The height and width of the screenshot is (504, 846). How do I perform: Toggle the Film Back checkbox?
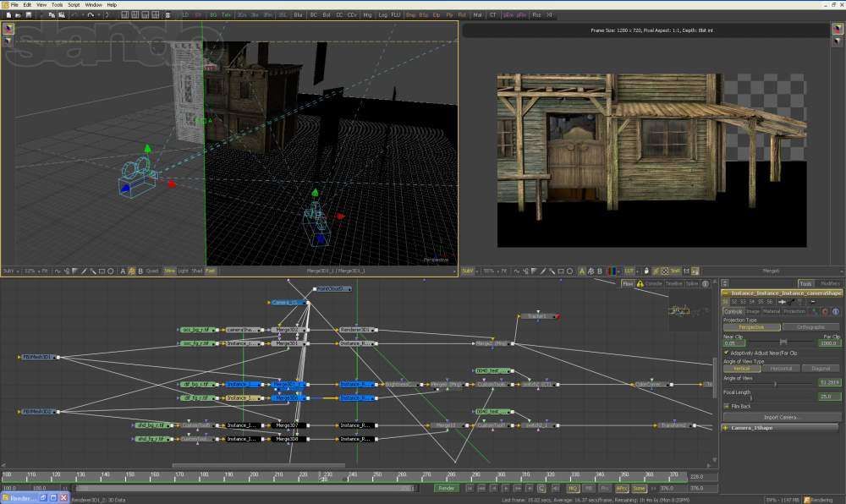[x=725, y=406]
